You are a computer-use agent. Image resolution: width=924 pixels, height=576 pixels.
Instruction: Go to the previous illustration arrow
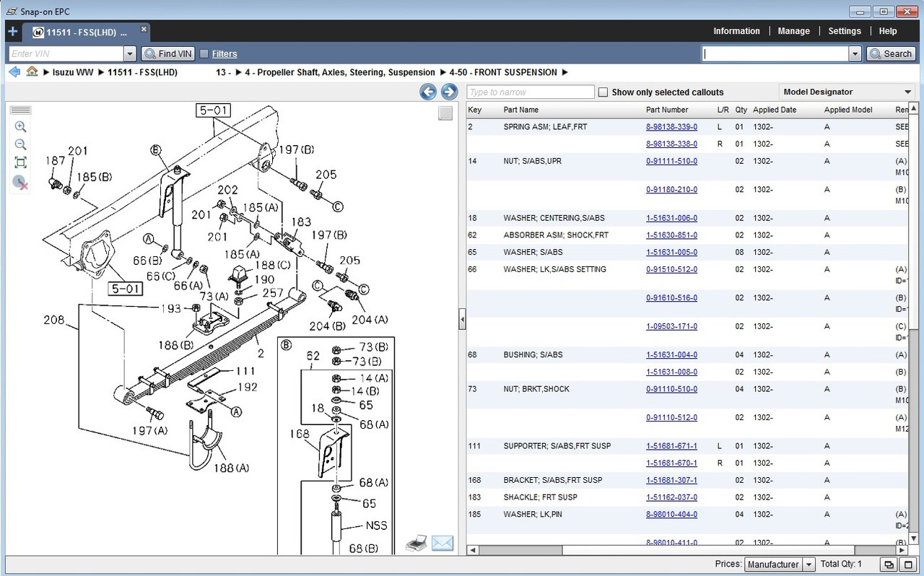(428, 92)
